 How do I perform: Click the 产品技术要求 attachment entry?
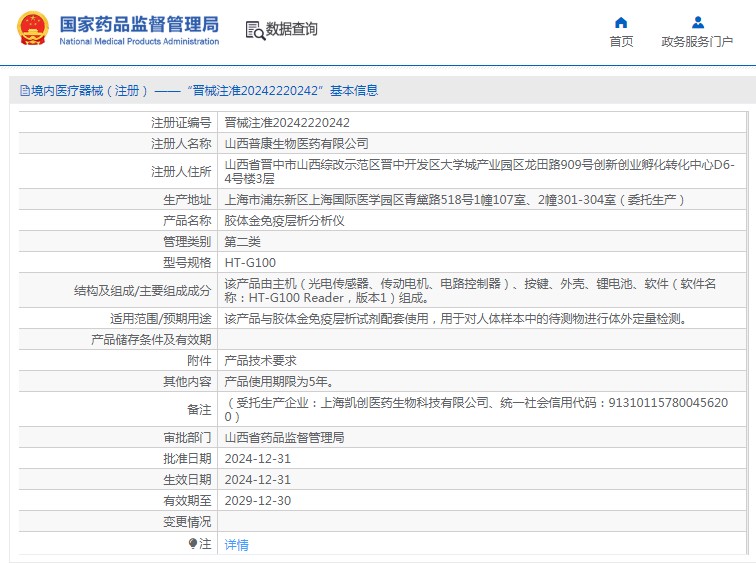click(260, 360)
